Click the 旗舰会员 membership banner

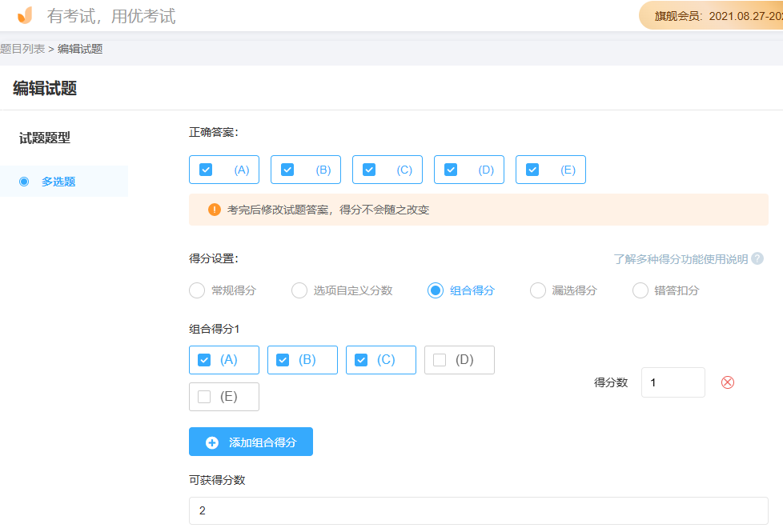point(721,14)
